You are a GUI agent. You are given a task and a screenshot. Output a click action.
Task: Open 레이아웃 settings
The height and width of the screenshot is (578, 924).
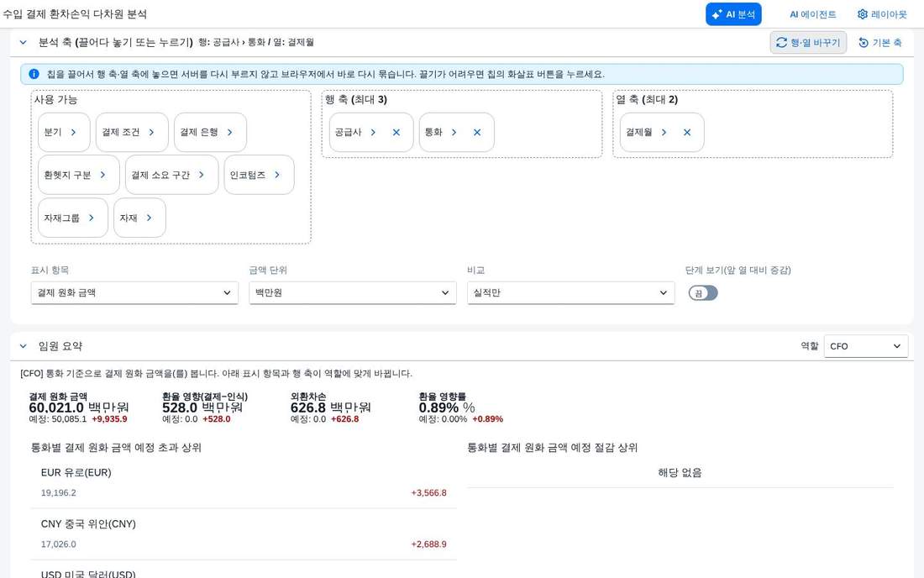pyautogui.click(x=882, y=14)
